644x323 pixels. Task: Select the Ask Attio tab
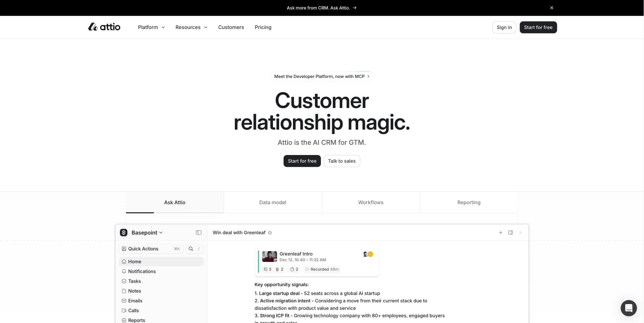pos(175,203)
